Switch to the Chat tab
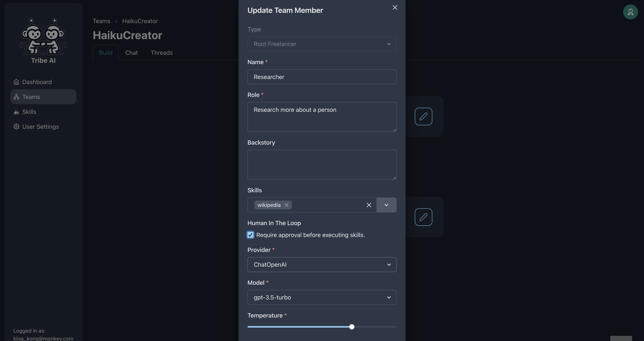The image size is (644, 341). click(x=131, y=53)
